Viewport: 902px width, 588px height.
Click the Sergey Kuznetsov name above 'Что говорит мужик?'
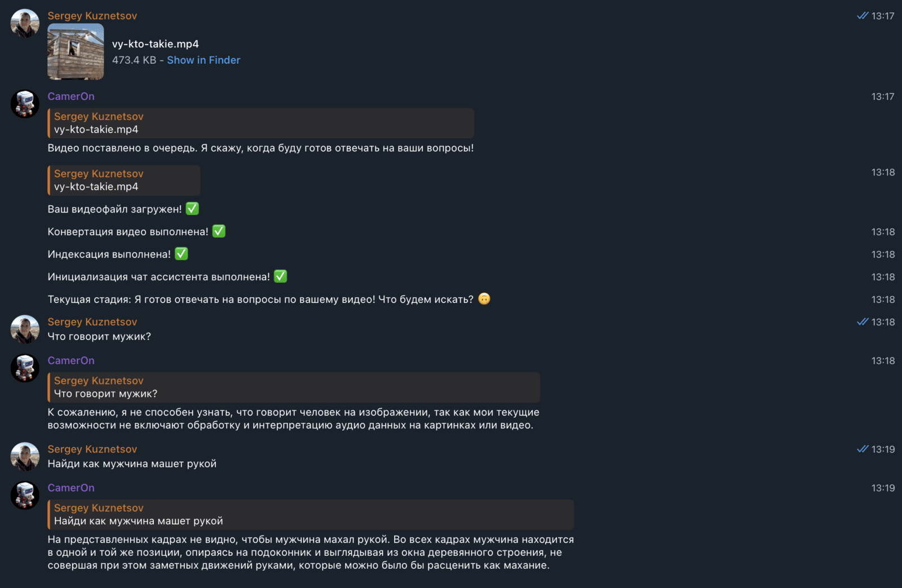[92, 322]
